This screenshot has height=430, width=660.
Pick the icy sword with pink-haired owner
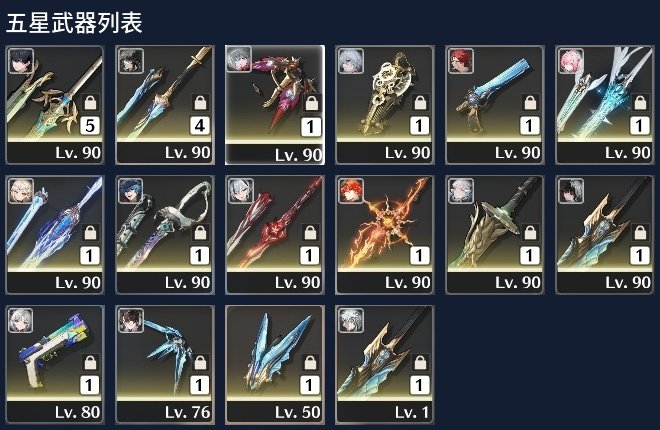605,105
